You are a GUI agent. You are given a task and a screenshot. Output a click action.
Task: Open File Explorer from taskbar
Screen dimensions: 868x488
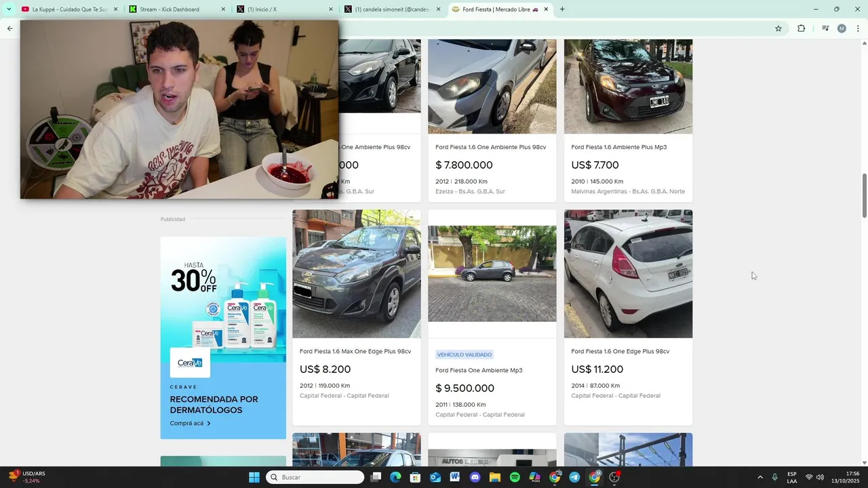point(495,477)
